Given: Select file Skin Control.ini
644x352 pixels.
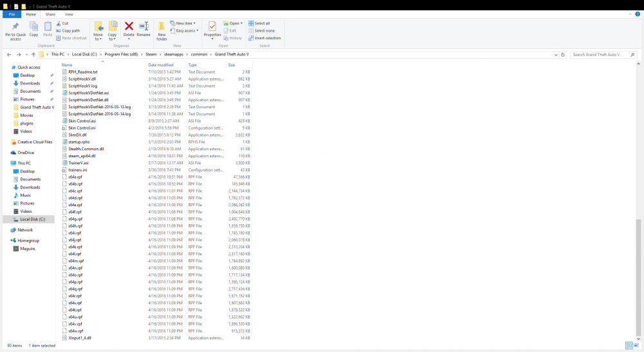Looking at the screenshot, I should [82, 128].
